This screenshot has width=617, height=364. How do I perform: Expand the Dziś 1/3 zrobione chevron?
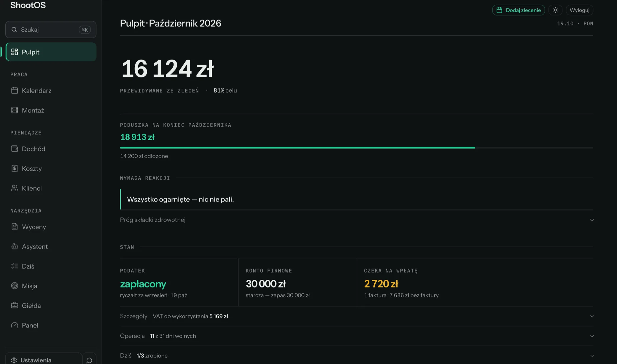pos(592,356)
